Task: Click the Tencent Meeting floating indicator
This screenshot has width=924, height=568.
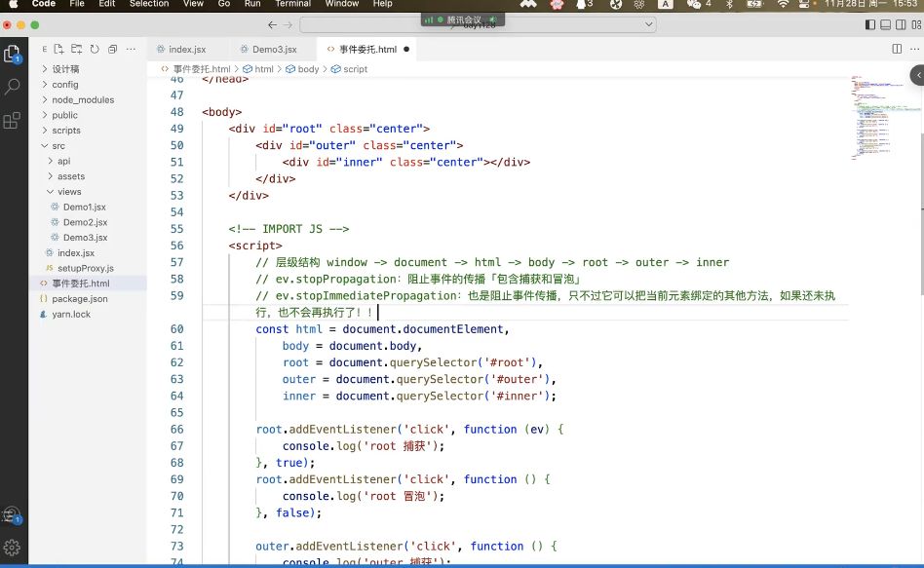Action: click(463, 19)
